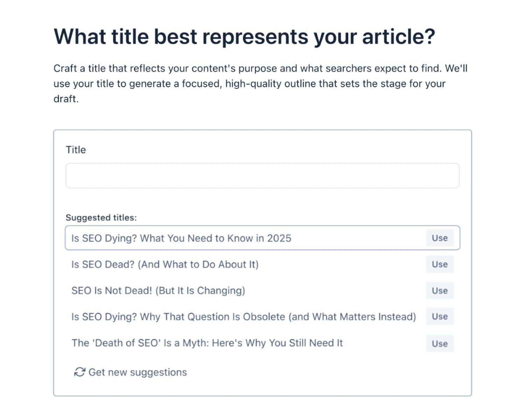
Task: Use the 'What You Need to Know in 2025' title
Action: [x=440, y=238]
